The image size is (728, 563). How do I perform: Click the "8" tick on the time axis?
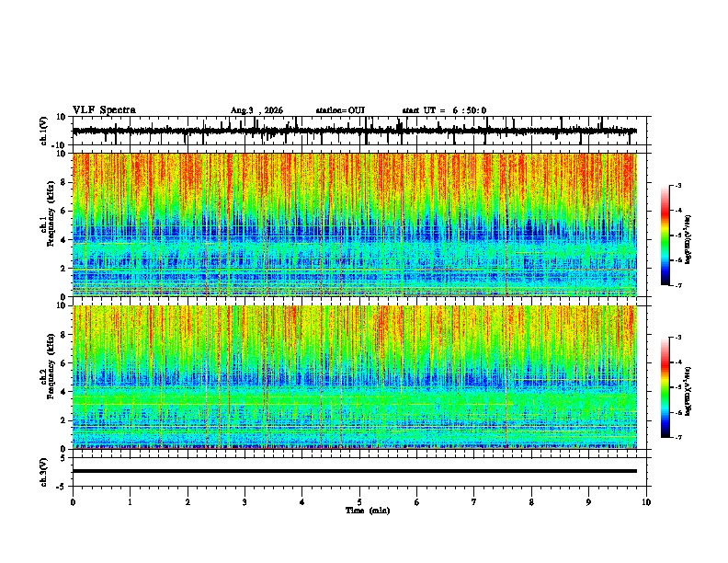(x=531, y=502)
